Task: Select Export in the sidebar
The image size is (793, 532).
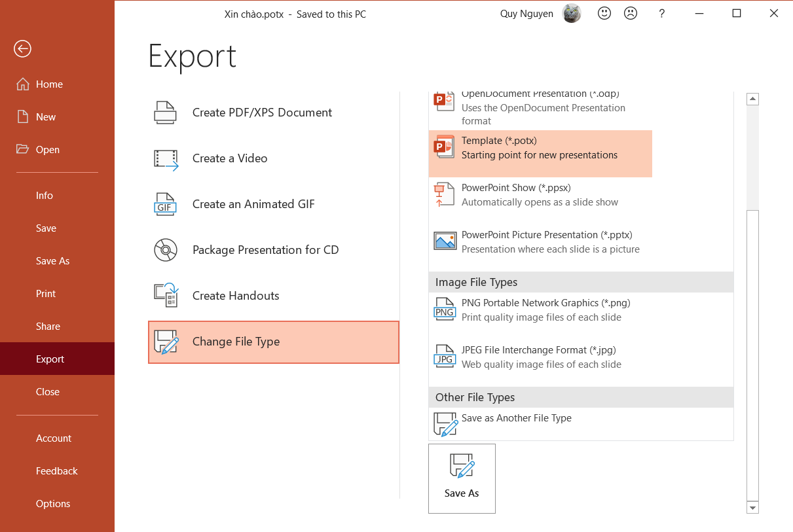Action: coord(57,359)
